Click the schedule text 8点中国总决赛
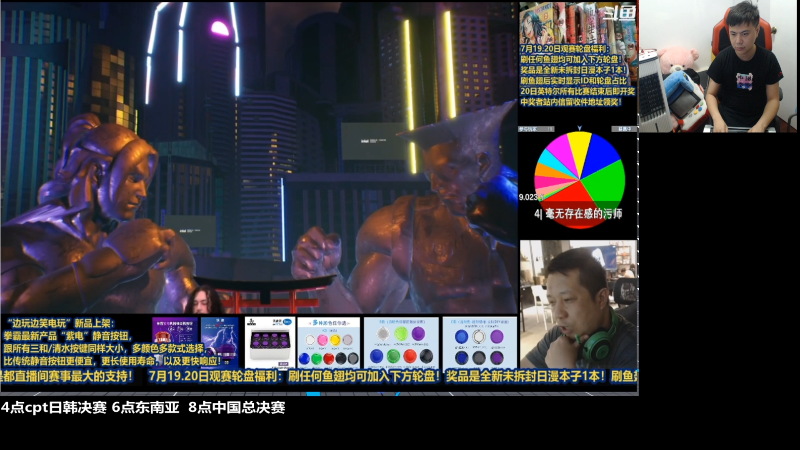The height and width of the screenshot is (450, 800). point(236,408)
